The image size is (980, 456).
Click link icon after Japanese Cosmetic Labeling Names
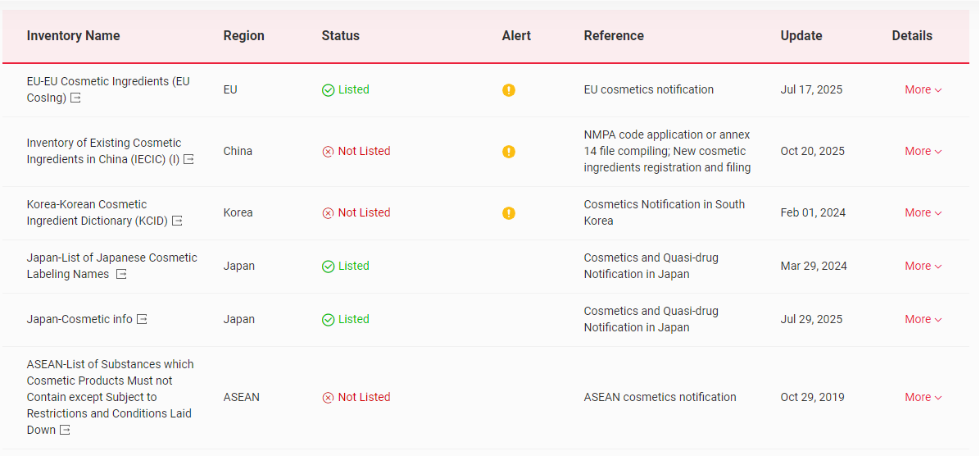click(121, 275)
